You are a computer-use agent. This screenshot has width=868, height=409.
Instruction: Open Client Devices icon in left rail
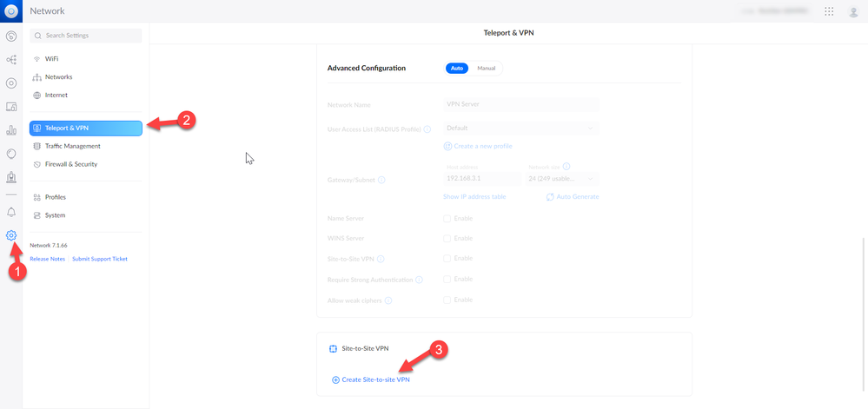tap(11, 107)
